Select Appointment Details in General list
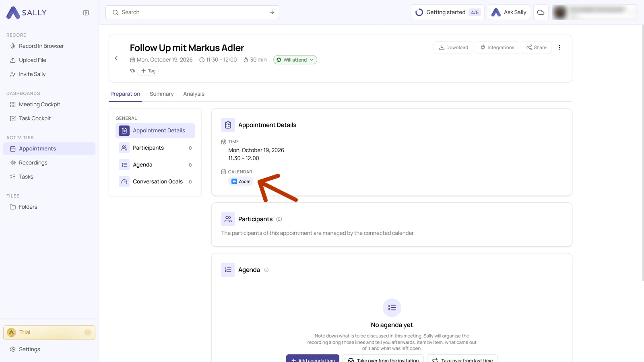Viewport: 644px width, 362px height. pos(155,131)
